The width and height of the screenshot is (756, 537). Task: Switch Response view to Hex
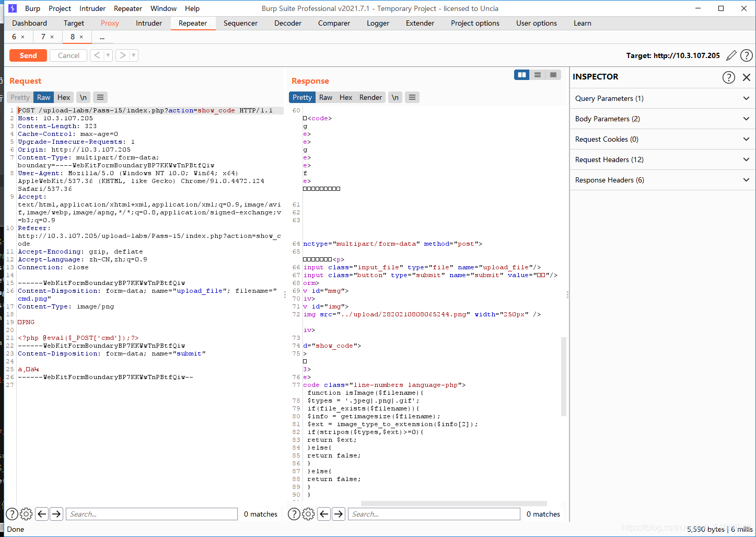[x=346, y=97]
